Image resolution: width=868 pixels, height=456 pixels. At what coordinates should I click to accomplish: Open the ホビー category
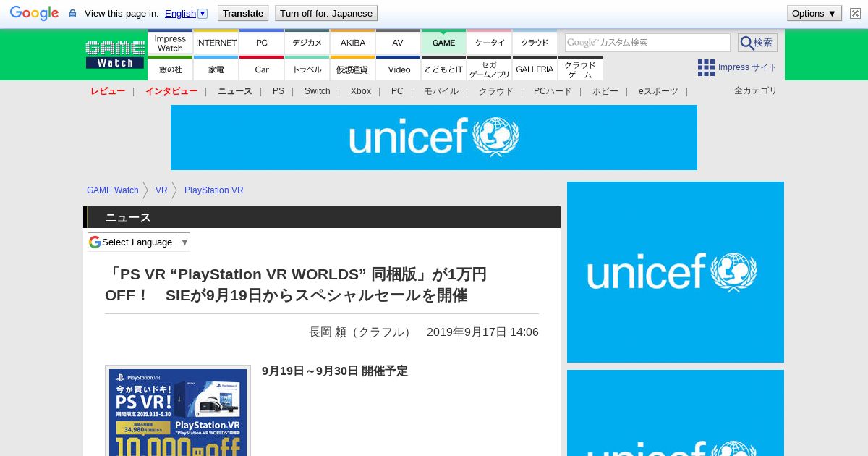pyautogui.click(x=605, y=91)
